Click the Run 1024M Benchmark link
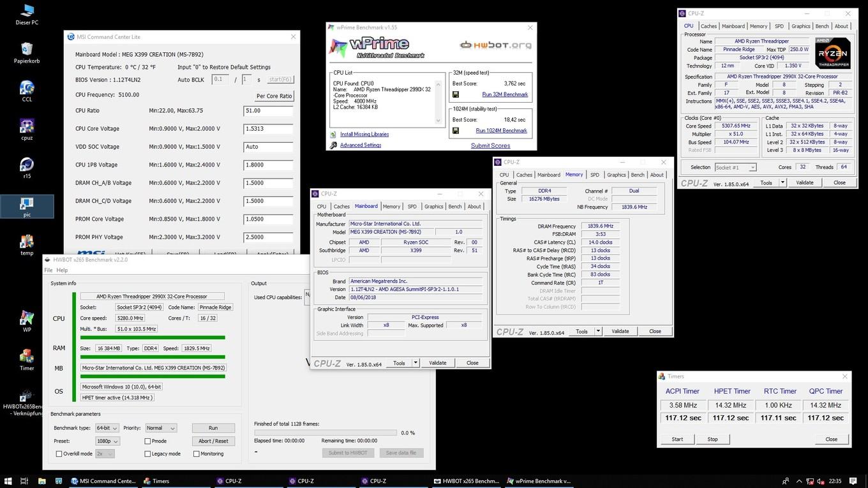Screen dimensions: 868x488 coord(502,131)
